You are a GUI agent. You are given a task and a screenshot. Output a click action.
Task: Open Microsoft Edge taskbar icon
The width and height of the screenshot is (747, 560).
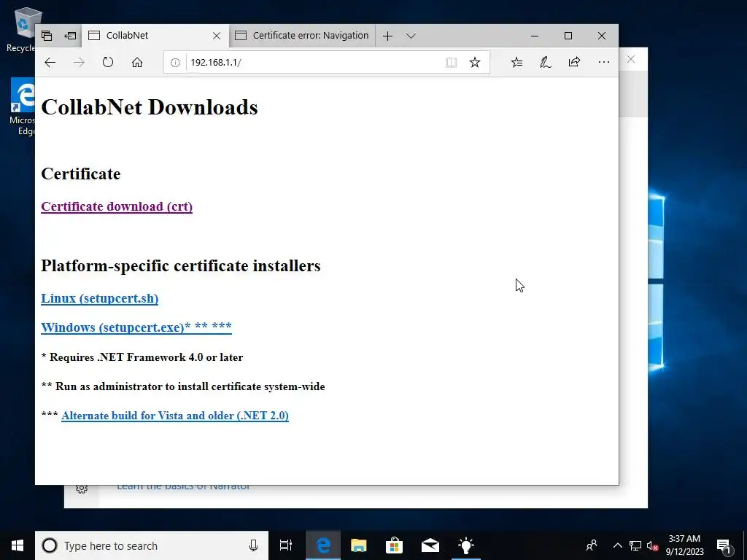coord(323,545)
